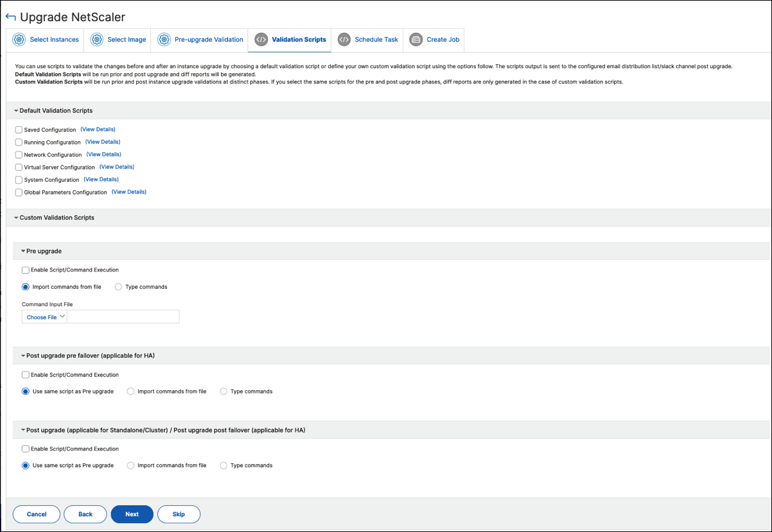Click the Validation Scripts code icon
772x532 pixels.
261,39
